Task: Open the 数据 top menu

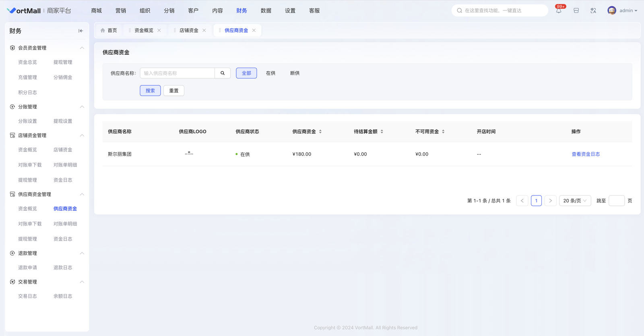Action: [266, 11]
